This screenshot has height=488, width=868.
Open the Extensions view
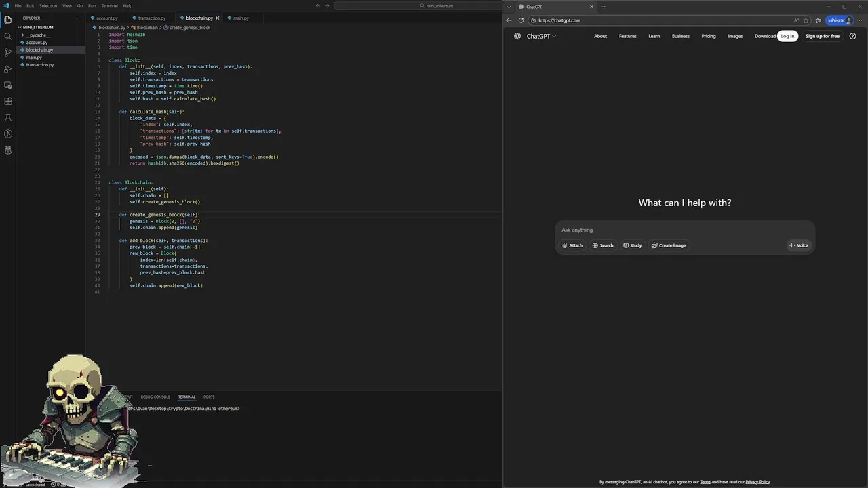(8, 101)
